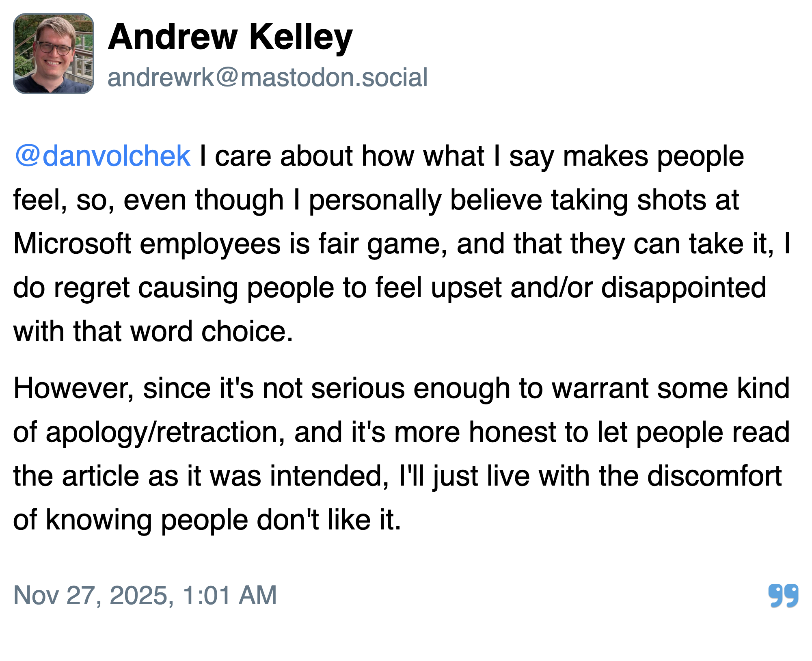Click the word "discomfort" in the post
Viewport: 812px width, 661px height.
click(x=714, y=476)
